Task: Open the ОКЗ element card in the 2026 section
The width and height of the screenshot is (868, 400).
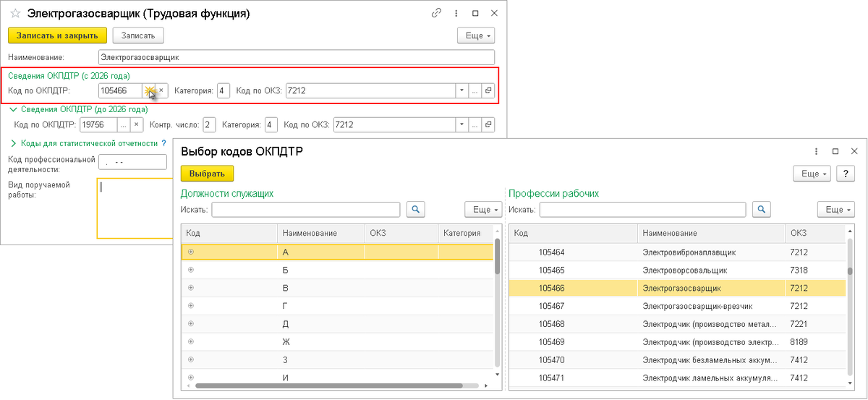Action: click(488, 90)
